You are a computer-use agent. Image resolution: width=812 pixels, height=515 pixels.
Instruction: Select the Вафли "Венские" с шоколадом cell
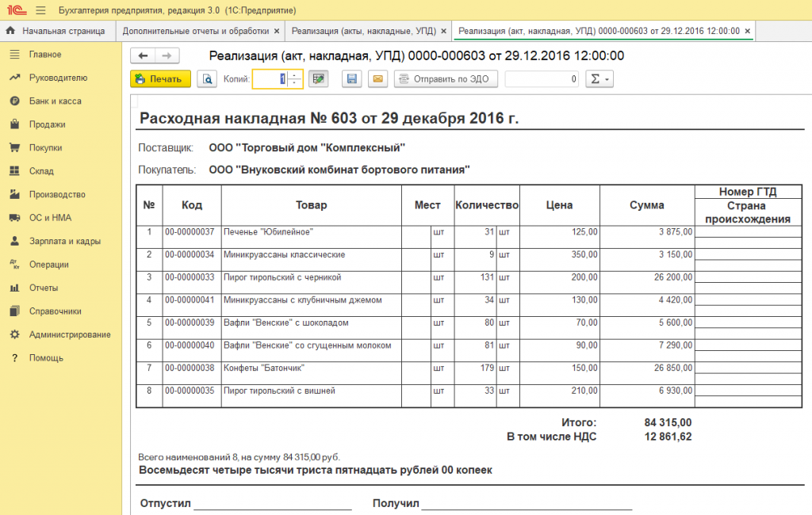pyautogui.click(x=311, y=328)
